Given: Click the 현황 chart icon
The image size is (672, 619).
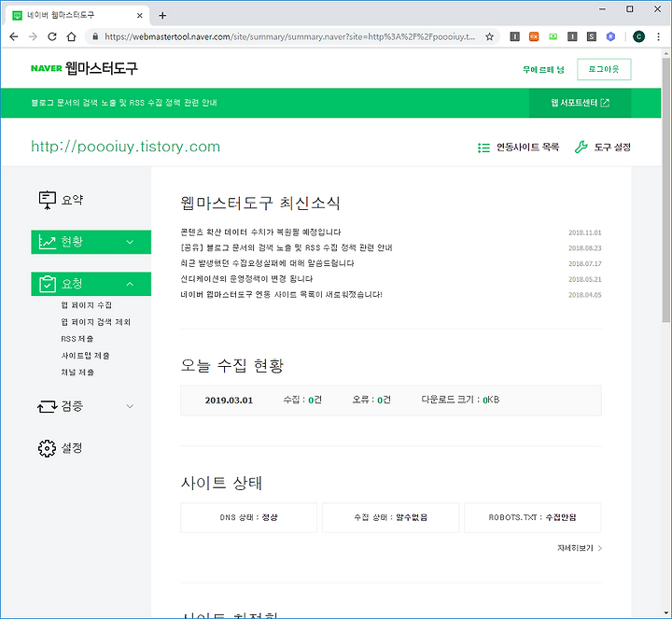Looking at the screenshot, I should pyautogui.click(x=48, y=242).
